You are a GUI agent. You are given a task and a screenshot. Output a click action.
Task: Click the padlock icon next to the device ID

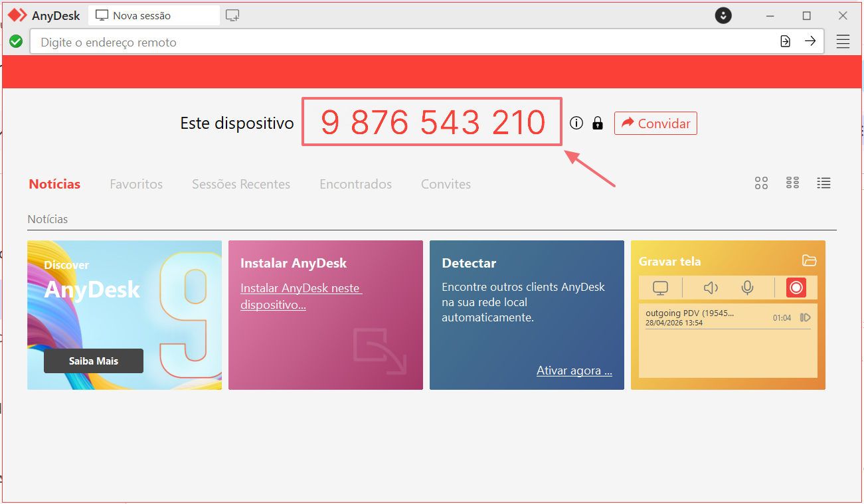[x=598, y=123]
